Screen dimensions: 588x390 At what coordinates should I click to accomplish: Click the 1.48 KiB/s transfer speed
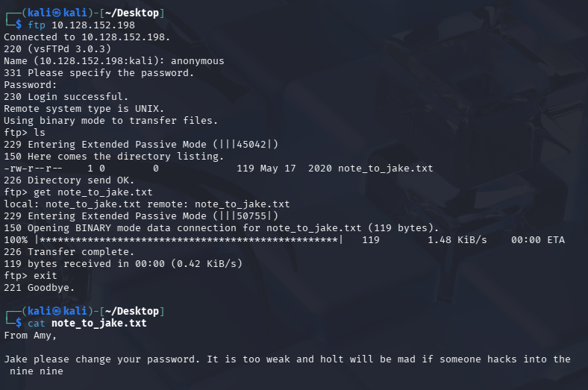click(x=457, y=240)
